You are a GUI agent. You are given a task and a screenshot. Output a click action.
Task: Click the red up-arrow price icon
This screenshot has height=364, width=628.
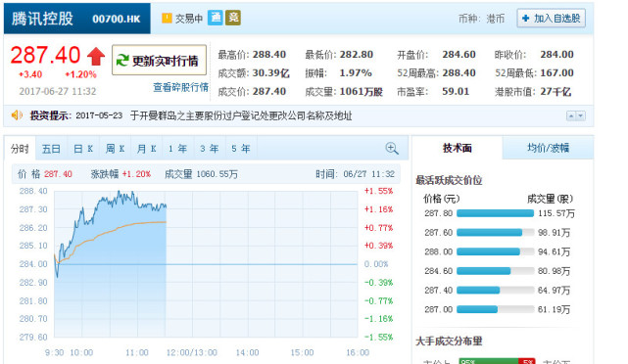coord(96,56)
